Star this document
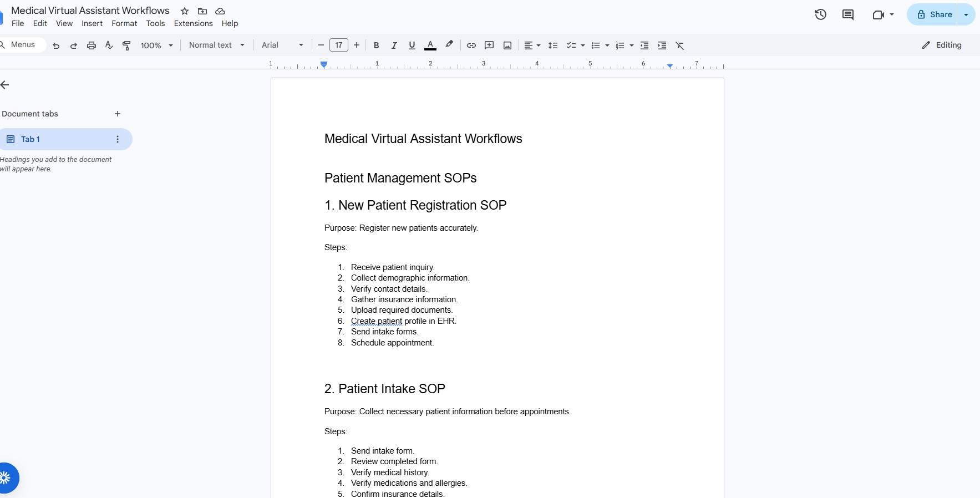This screenshot has width=980, height=498. coord(185,11)
